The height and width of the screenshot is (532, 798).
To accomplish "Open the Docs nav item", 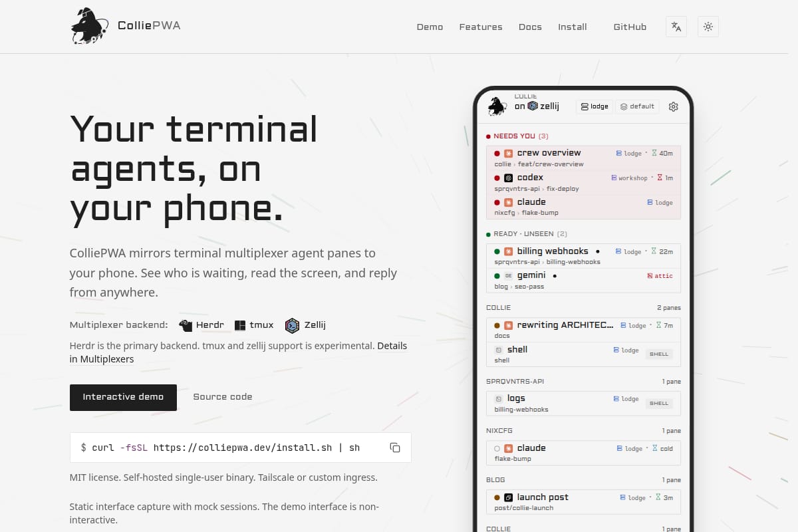I will (530, 27).
